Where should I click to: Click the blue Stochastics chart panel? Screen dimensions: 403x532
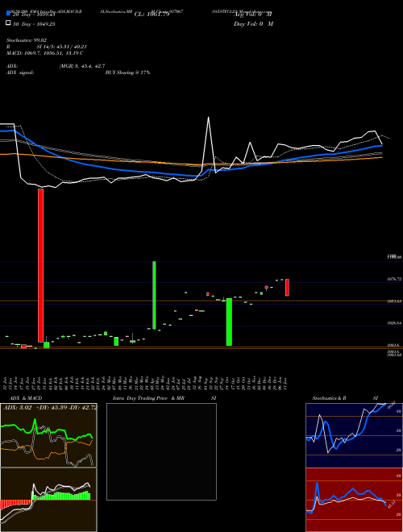(x=354, y=435)
